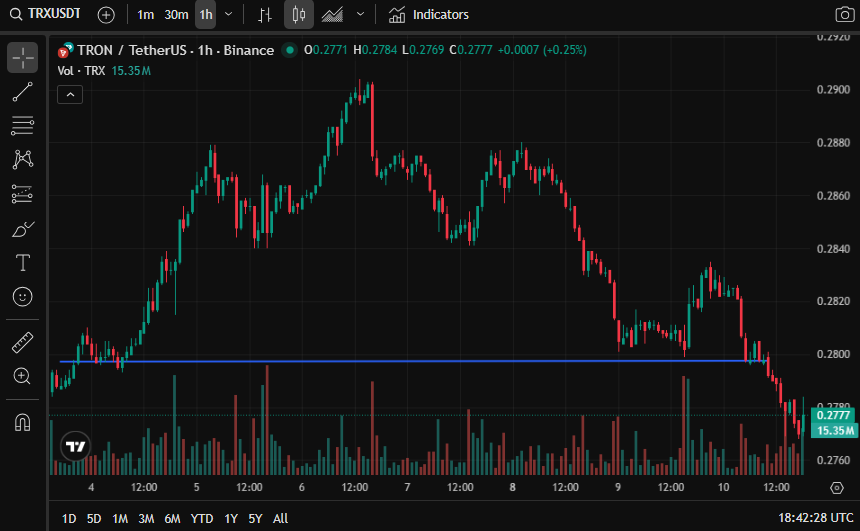This screenshot has height=531, width=860.
Task: Select the 1D date range
Action: pos(69,518)
